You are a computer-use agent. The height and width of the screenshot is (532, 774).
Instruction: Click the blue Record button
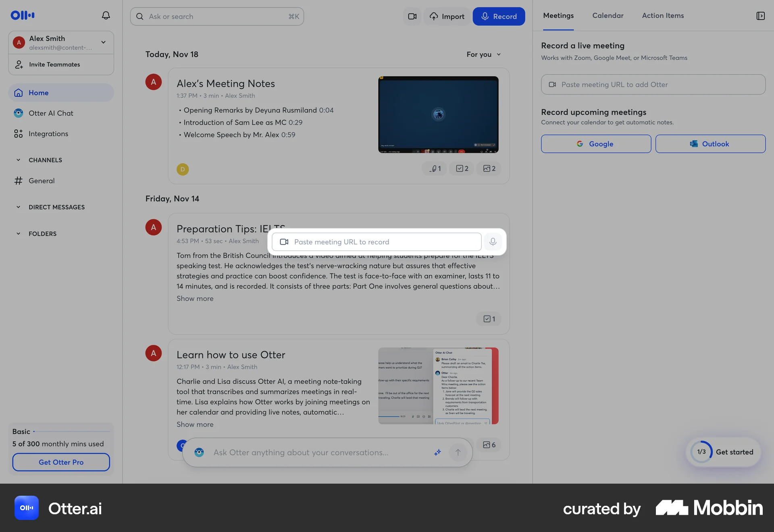[x=499, y=17]
